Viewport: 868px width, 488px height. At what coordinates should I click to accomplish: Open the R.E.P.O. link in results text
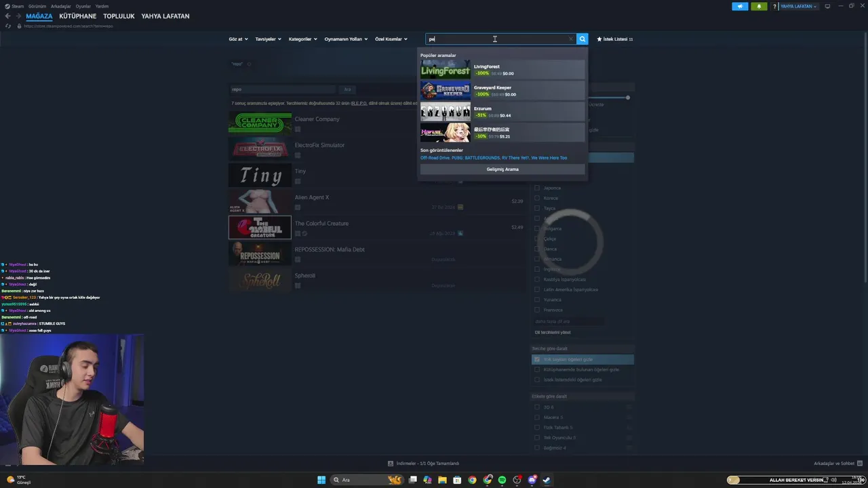tap(359, 103)
